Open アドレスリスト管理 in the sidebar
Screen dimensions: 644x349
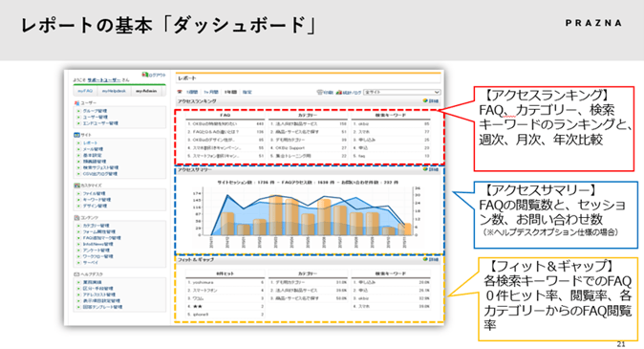(x=99, y=294)
